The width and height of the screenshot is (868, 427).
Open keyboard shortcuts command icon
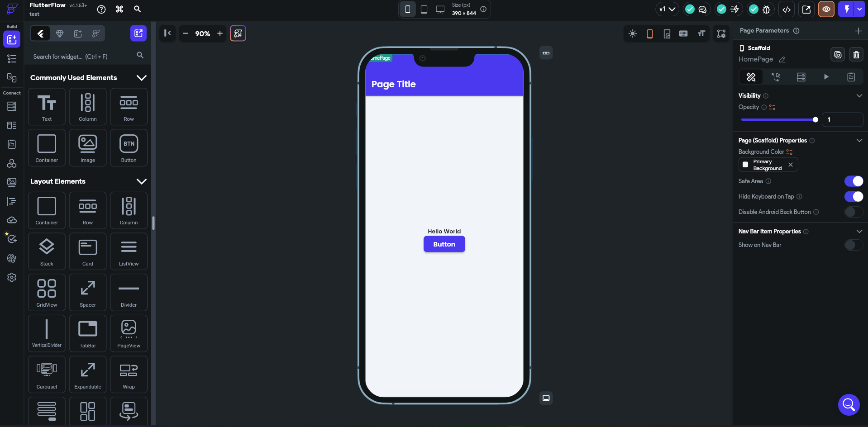(119, 9)
